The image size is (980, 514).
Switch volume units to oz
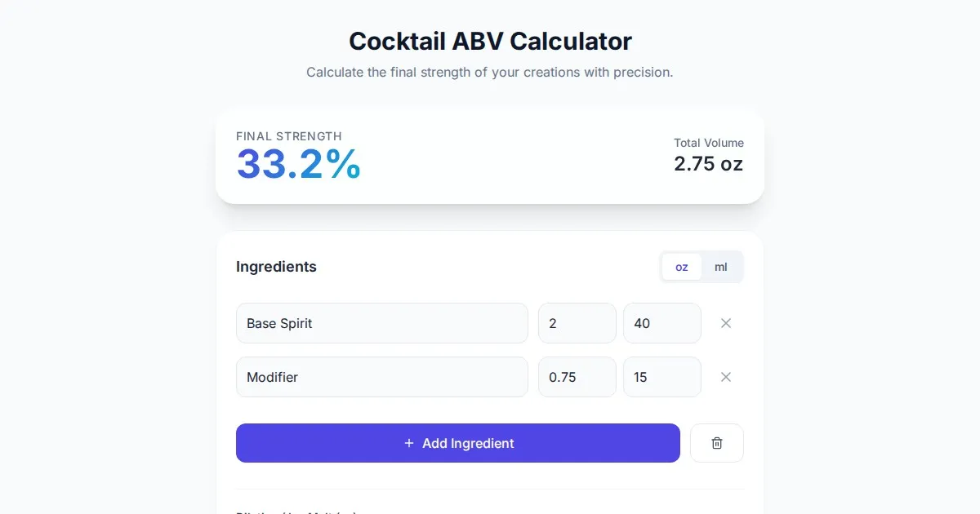tap(681, 267)
